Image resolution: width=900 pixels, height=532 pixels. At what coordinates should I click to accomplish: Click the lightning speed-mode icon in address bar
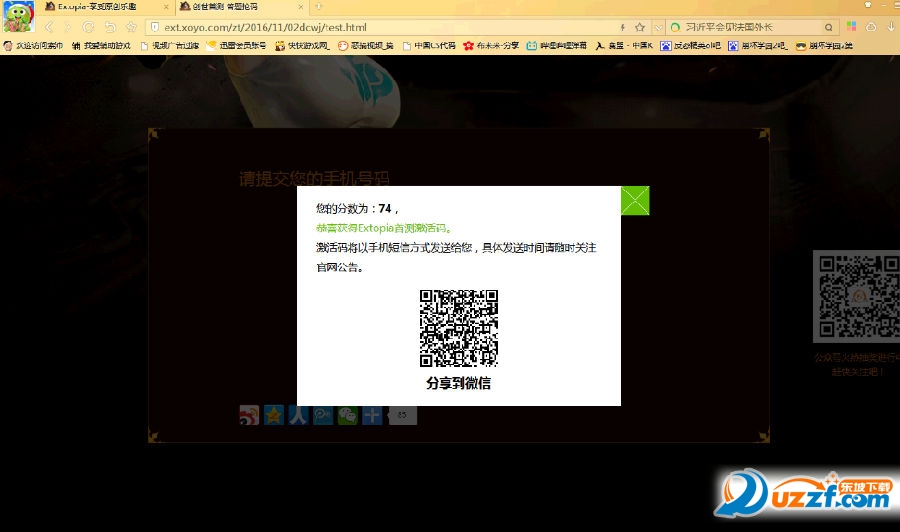(x=623, y=27)
